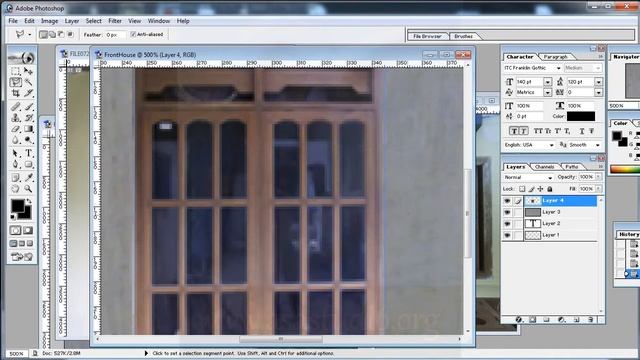Select the Gradient tool

28,129
